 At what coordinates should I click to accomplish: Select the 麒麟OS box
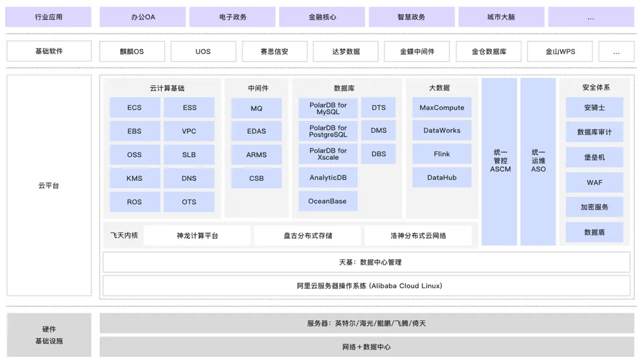pos(132,51)
